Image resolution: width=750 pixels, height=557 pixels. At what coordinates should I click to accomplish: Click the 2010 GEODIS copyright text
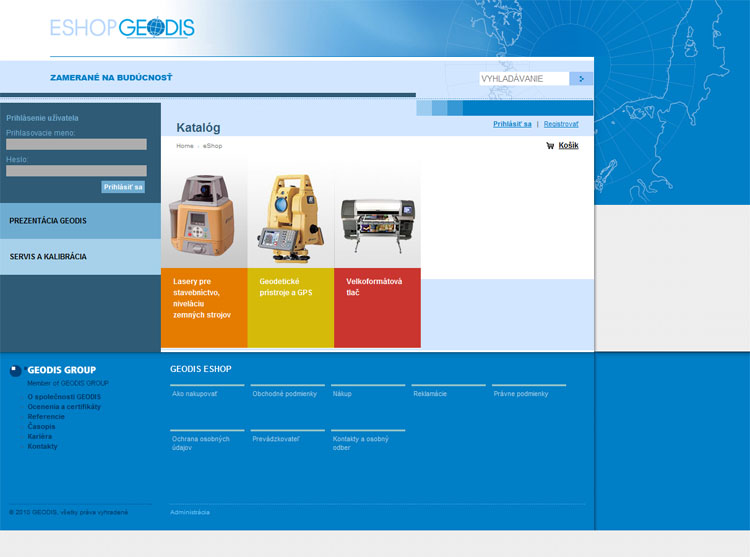(x=68, y=513)
